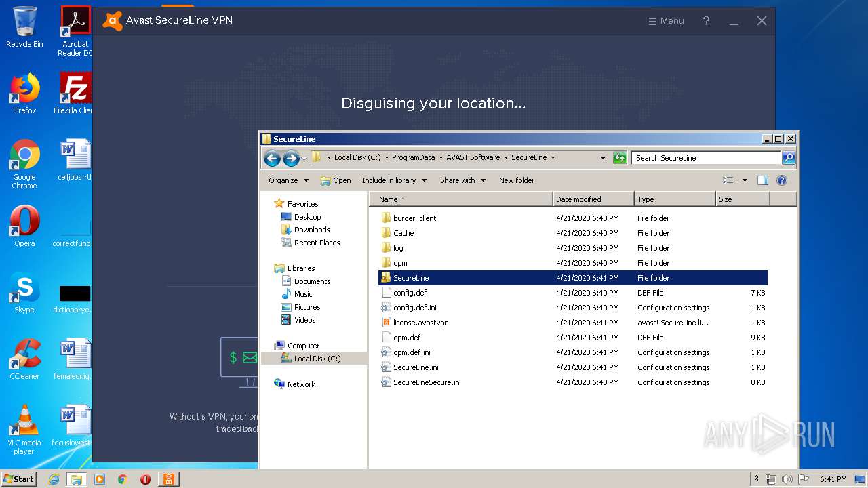Open the Windows Start menu
868x488 pixels.
click(19, 479)
